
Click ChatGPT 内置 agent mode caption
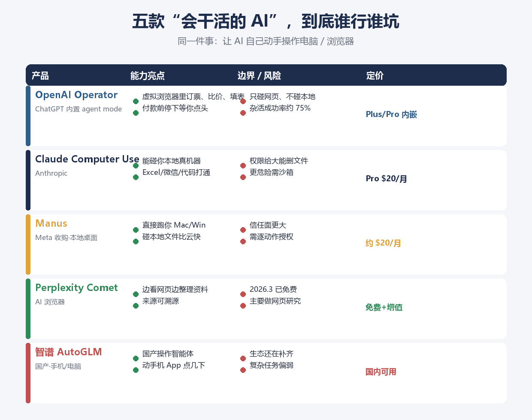pos(79,109)
